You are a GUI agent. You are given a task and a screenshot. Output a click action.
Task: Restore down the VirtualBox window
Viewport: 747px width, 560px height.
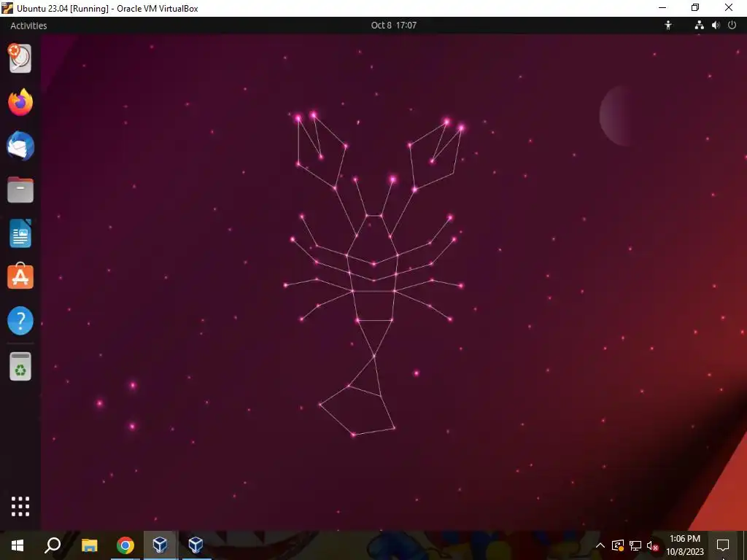[x=695, y=7]
